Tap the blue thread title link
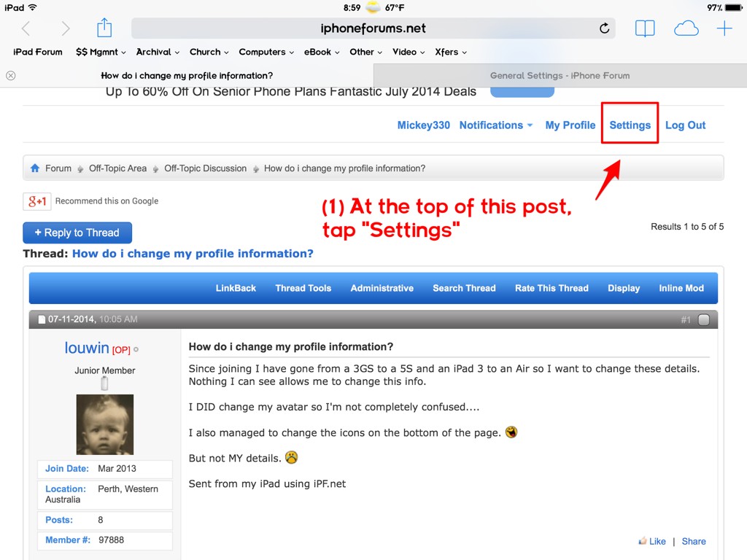 tap(193, 253)
